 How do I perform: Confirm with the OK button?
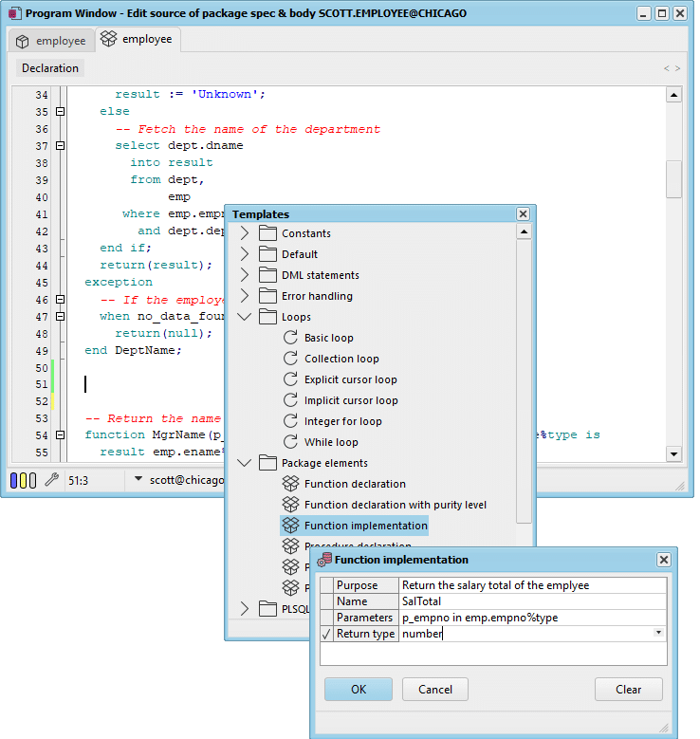[x=359, y=689]
